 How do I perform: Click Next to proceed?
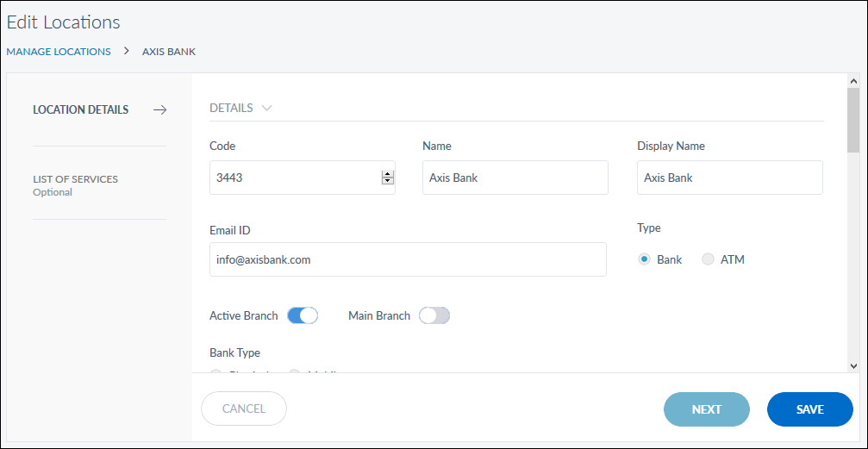pos(706,409)
